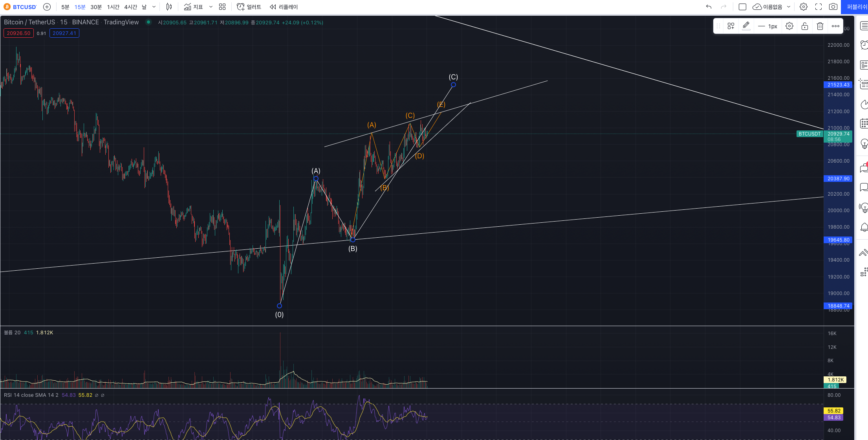This screenshot has width=868, height=440.
Task: Create a new 얼러트 alert
Action: [x=249, y=7]
